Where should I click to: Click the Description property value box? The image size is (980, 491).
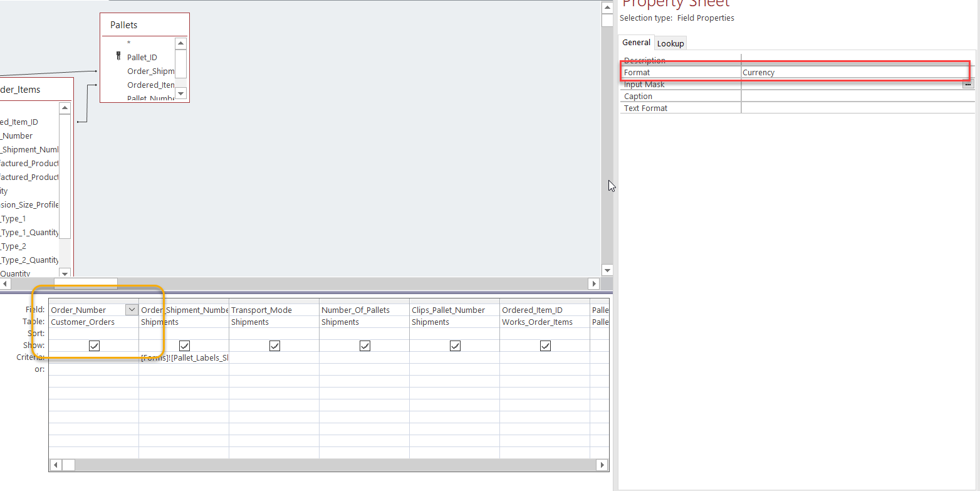pos(858,60)
